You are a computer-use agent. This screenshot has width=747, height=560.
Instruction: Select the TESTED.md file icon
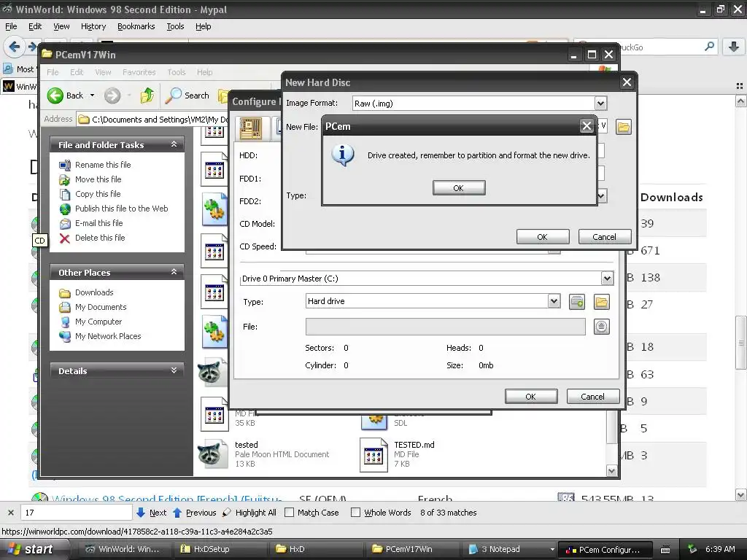tap(373, 454)
